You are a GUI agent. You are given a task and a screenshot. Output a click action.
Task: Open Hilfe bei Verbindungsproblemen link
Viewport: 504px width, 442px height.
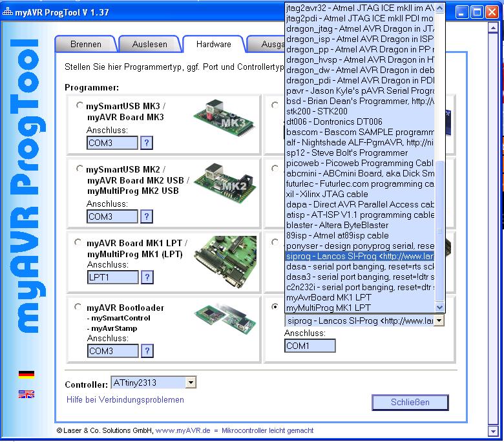[125, 400]
